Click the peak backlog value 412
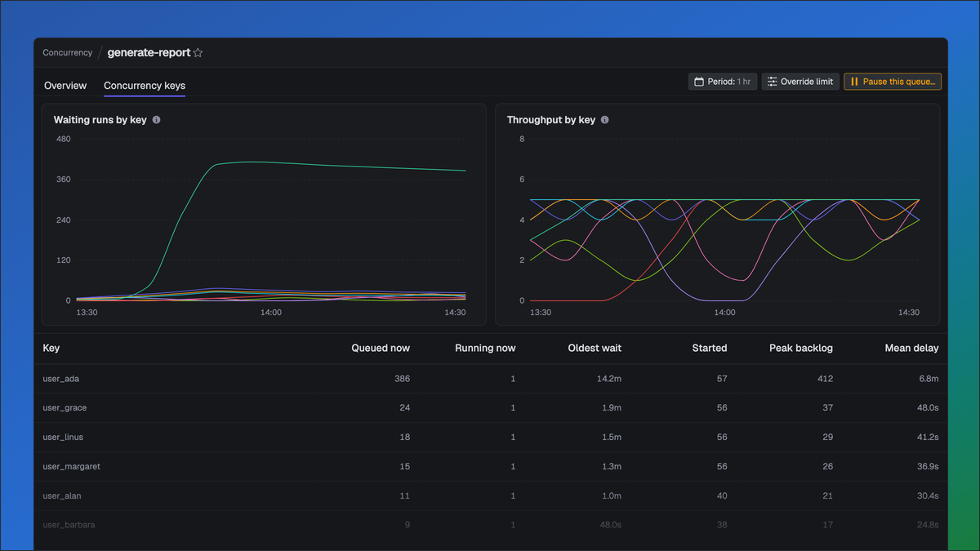The height and width of the screenshot is (551, 980). [825, 379]
